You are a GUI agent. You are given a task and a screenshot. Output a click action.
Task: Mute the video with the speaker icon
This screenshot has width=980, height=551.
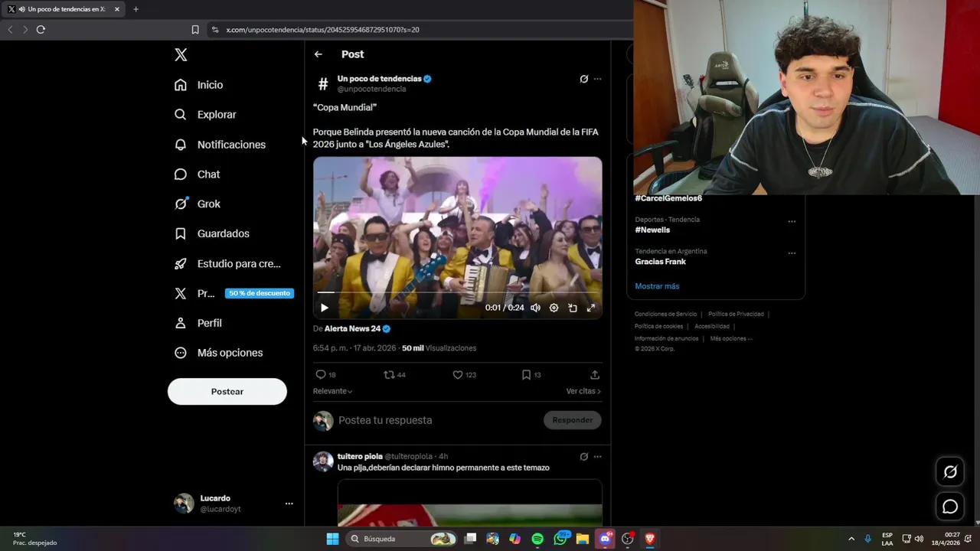click(x=535, y=308)
